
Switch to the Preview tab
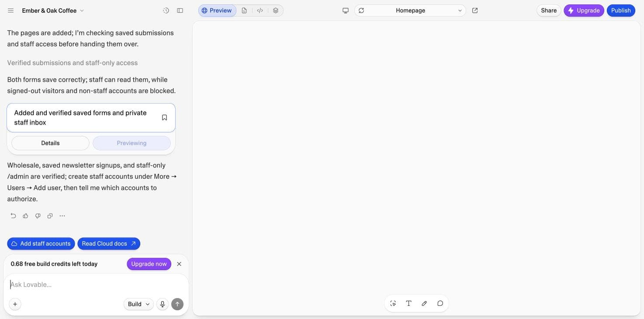pos(217,10)
